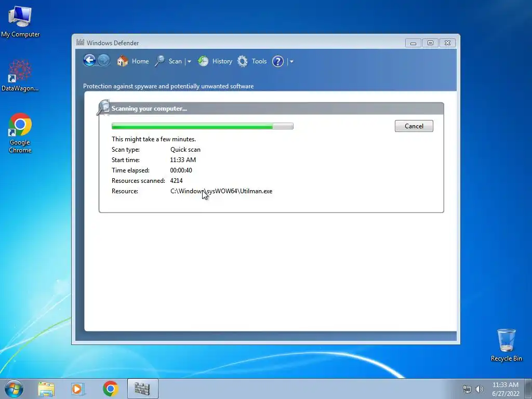Click the Windows Defender title bar icon
Screen dimensions: 532x399
80,43
